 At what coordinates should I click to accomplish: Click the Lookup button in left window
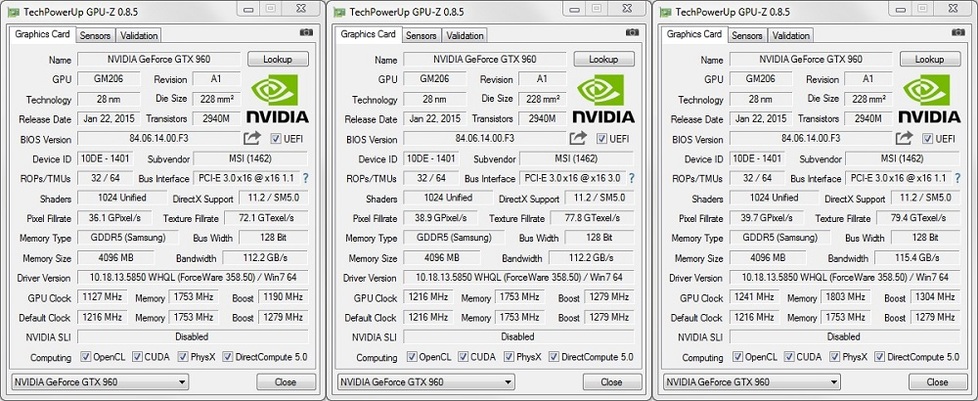pos(278,59)
